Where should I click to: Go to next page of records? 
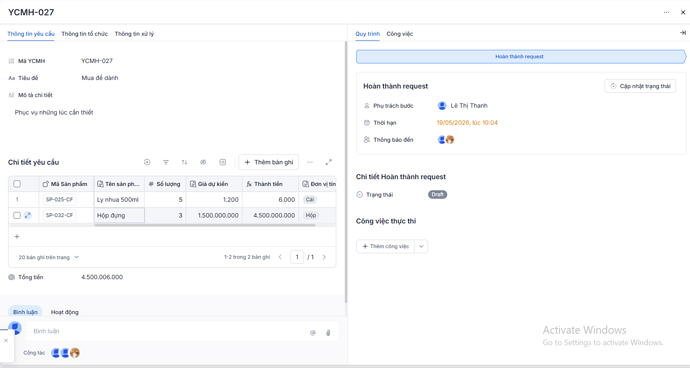(324, 257)
